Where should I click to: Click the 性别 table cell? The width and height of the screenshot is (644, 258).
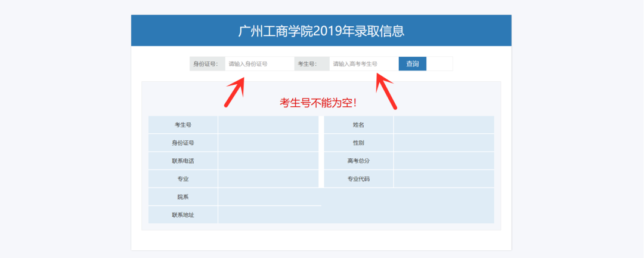click(x=358, y=143)
